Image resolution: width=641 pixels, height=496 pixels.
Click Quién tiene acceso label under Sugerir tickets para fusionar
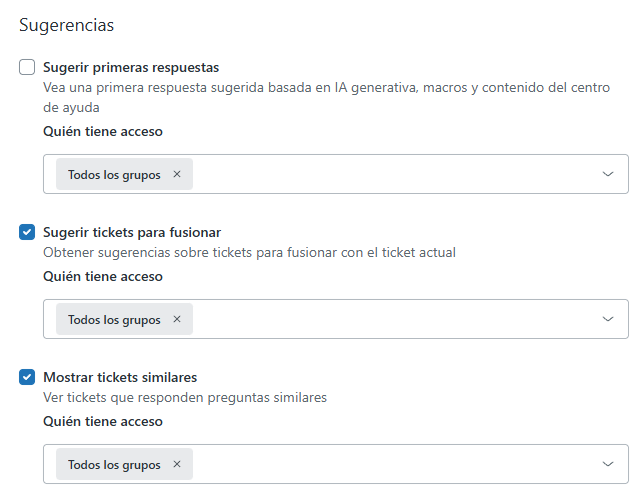point(103,276)
